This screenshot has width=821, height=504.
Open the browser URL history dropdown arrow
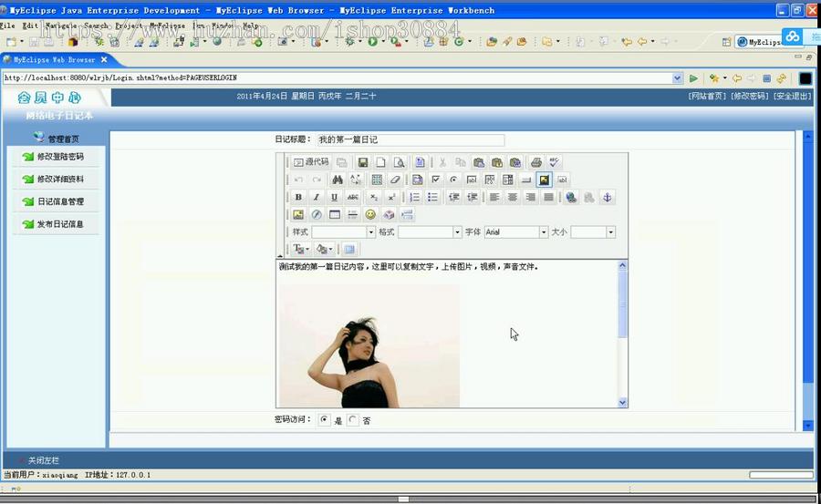pyautogui.click(x=677, y=78)
